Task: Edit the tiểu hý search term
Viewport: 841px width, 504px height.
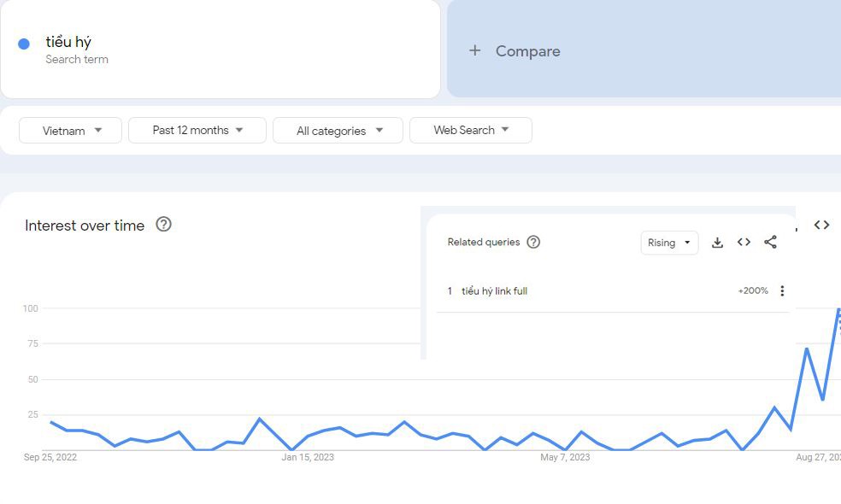Action: point(68,42)
